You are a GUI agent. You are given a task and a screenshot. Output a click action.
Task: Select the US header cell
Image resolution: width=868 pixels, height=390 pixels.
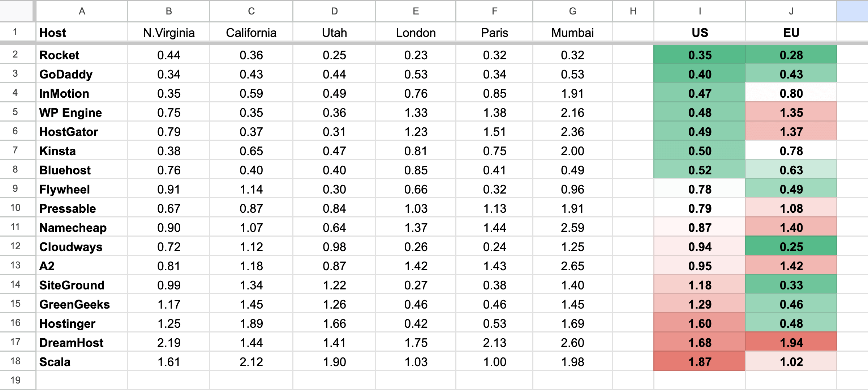click(x=699, y=33)
